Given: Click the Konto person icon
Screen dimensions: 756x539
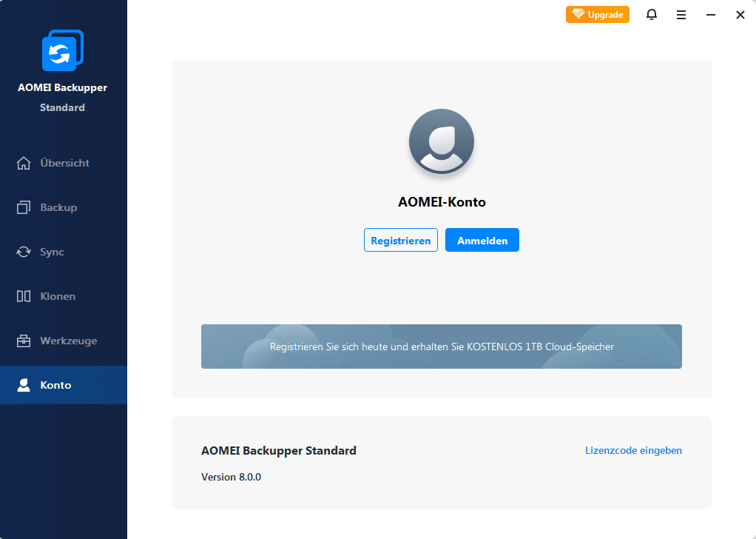Looking at the screenshot, I should (x=24, y=385).
